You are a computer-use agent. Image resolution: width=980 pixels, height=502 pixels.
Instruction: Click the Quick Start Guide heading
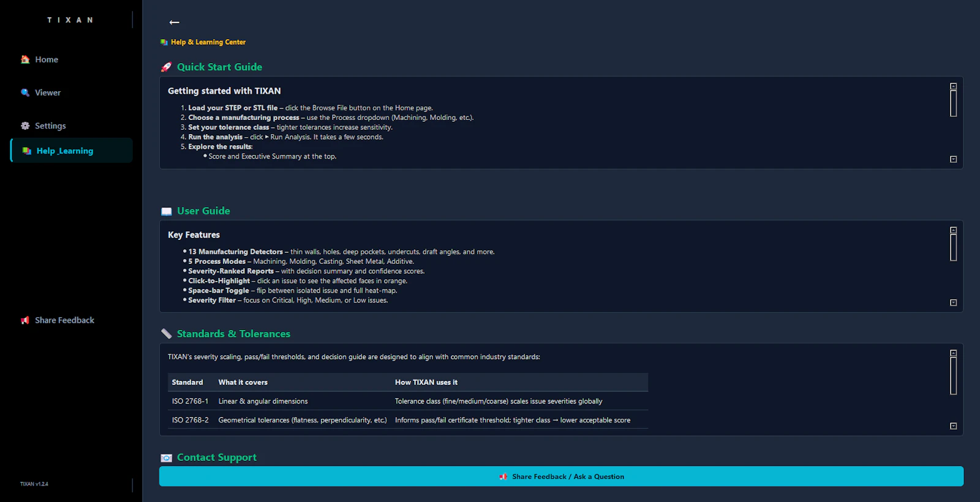click(219, 67)
